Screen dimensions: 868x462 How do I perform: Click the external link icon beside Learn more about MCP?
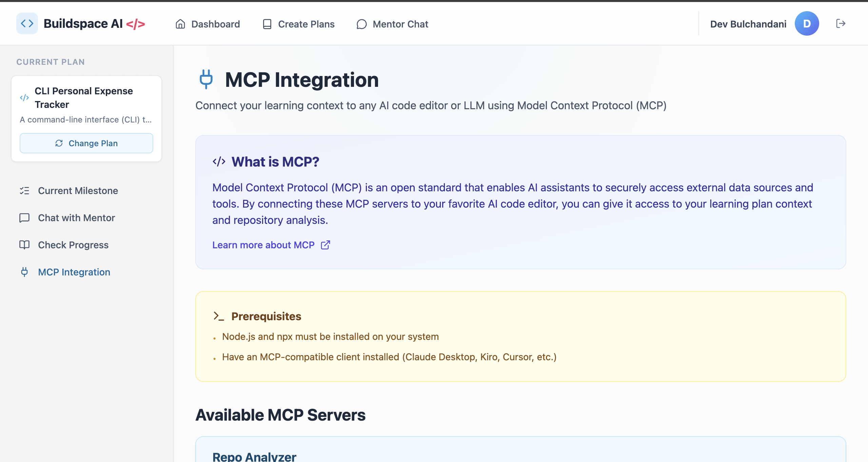[x=325, y=245]
